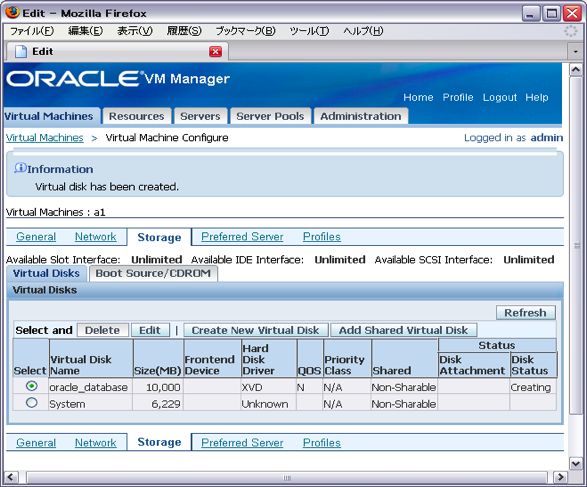This screenshot has height=487, width=587.
Task: Click the Firefox loading throbber icon
Action: point(571,31)
